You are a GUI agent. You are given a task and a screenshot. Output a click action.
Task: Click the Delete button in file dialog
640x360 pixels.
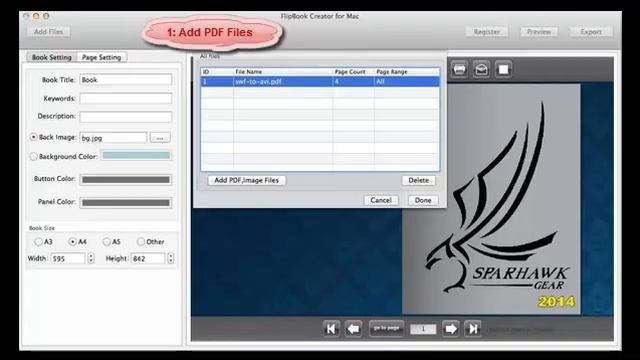tap(418, 180)
